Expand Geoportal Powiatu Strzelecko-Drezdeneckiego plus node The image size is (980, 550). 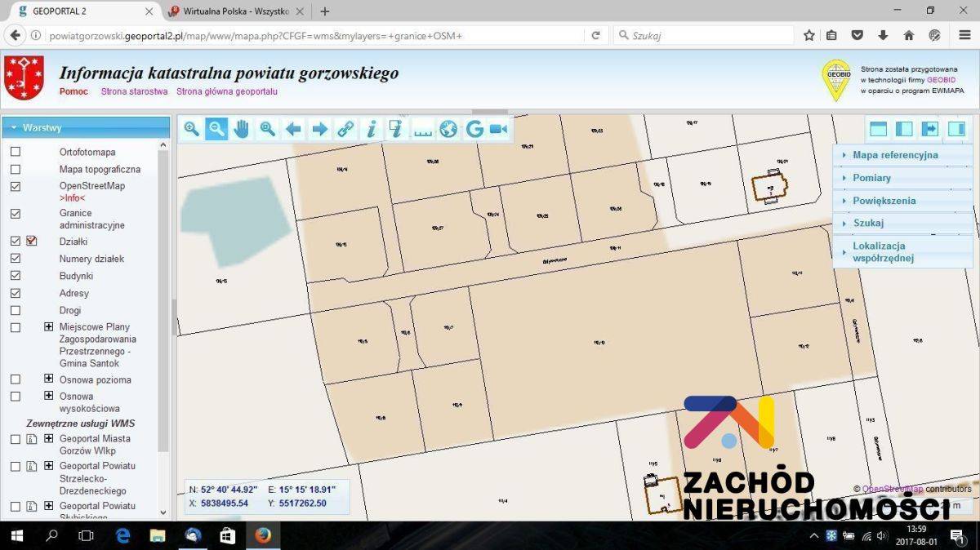tap(49, 465)
